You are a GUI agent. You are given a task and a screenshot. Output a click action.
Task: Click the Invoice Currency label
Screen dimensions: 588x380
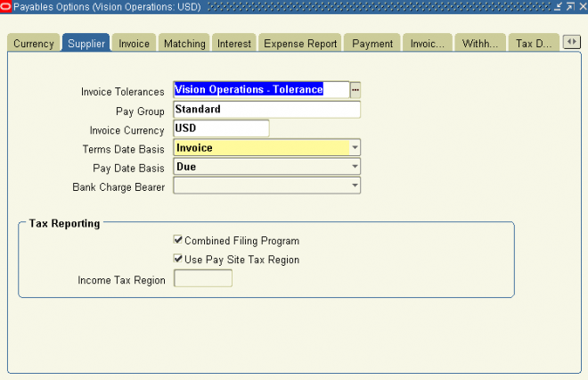pyautogui.click(x=127, y=130)
